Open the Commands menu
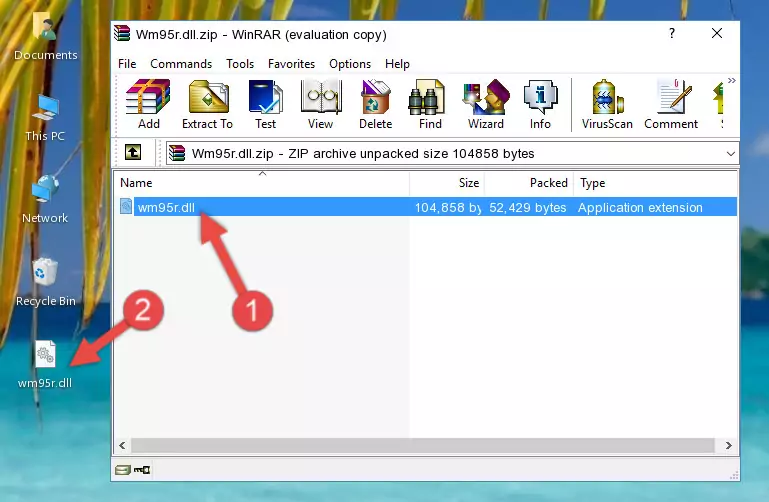 pos(181,64)
